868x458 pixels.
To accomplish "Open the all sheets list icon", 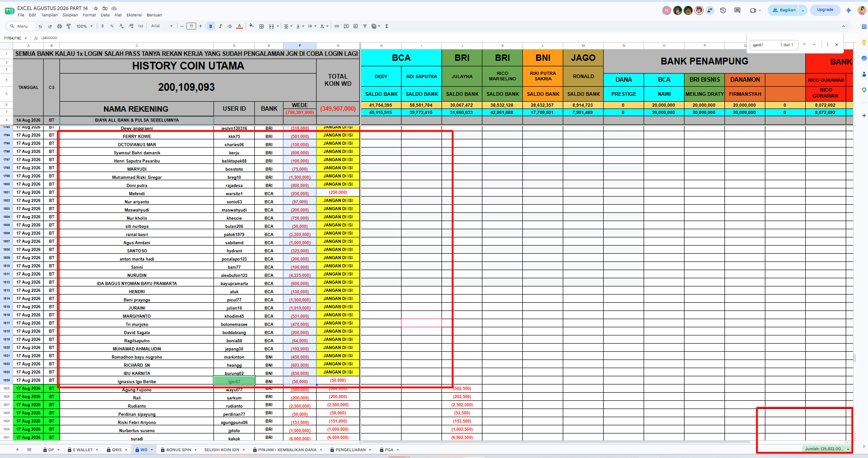I will click(x=29, y=450).
